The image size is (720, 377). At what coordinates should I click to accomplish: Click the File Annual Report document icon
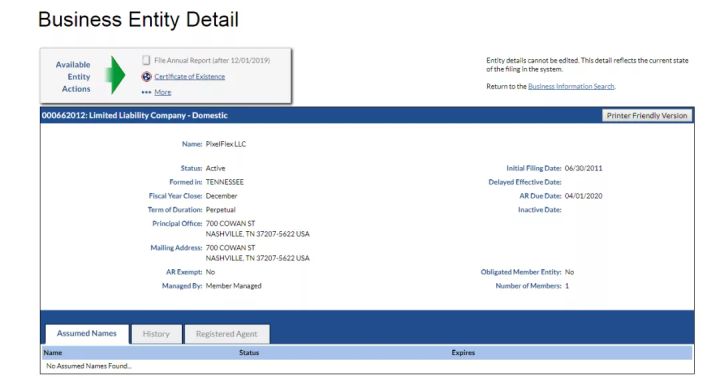pos(146,60)
